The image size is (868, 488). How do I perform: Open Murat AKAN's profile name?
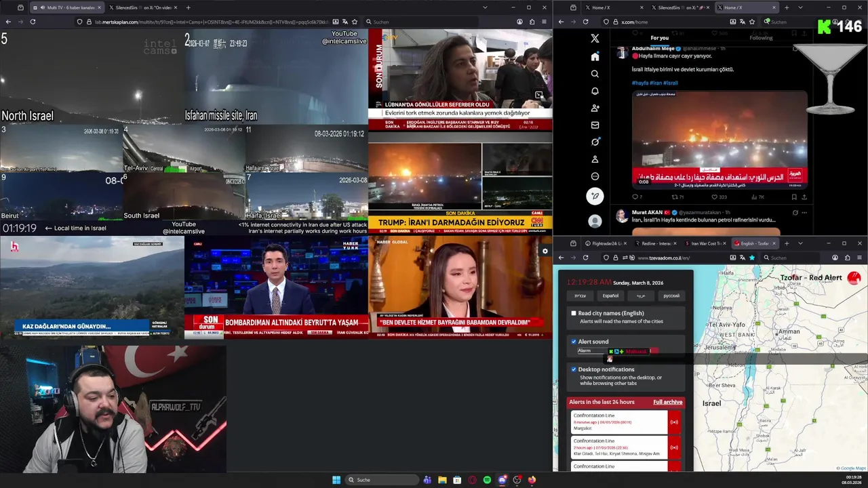pos(648,212)
